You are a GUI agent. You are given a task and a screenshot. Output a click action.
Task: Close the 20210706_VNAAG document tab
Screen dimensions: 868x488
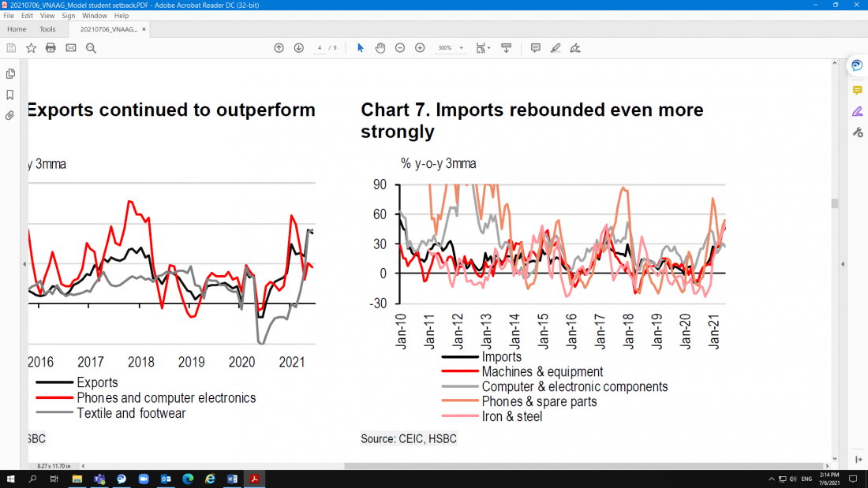[x=144, y=29]
